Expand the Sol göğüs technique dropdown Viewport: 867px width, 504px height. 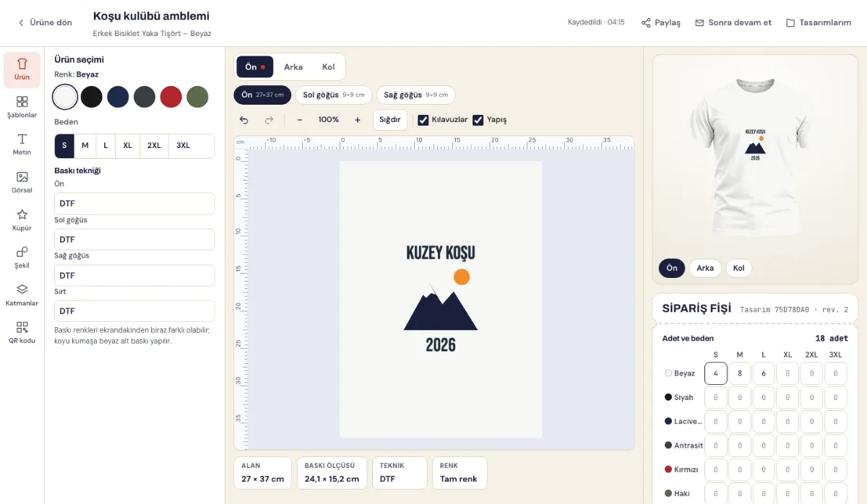134,240
